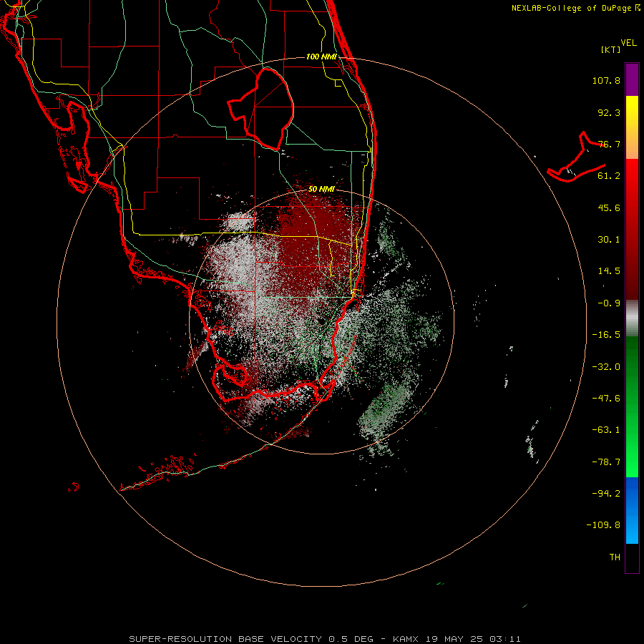Click the 30.1 legend value
The image size is (644, 644).
point(609,240)
